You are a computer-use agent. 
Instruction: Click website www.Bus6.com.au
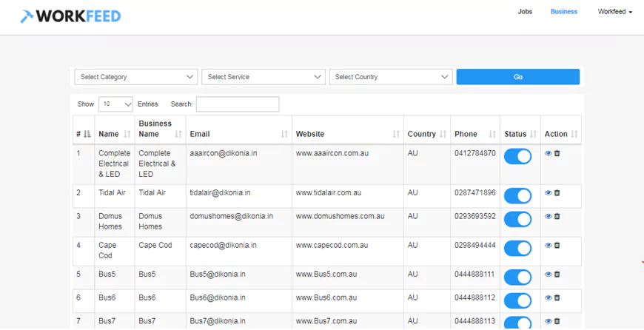[x=326, y=298]
